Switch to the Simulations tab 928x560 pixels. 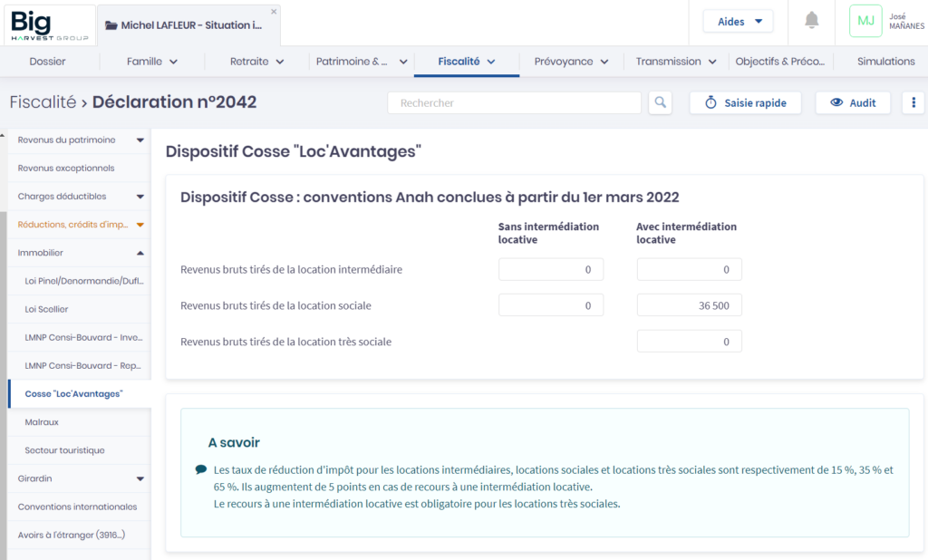(x=885, y=62)
